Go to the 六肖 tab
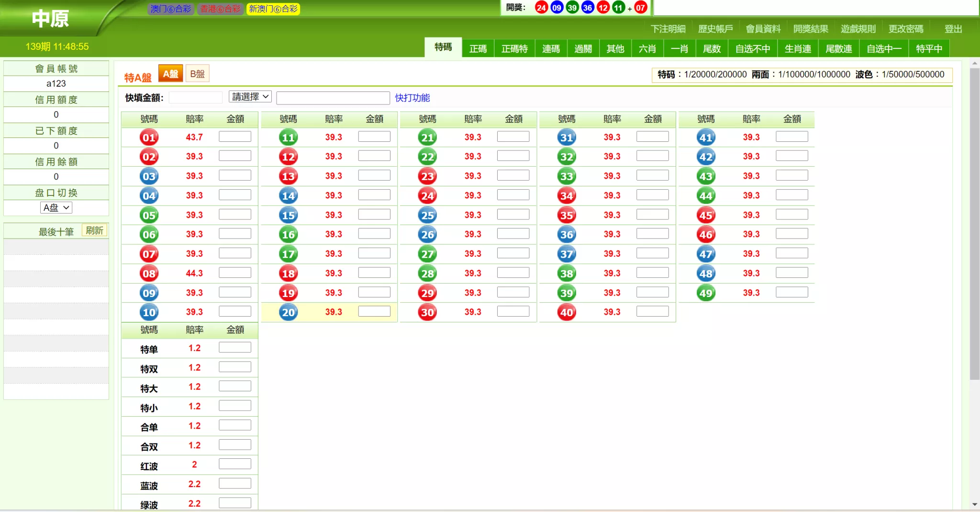The height and width of the screenshot is (512, 980). point(647,49)
